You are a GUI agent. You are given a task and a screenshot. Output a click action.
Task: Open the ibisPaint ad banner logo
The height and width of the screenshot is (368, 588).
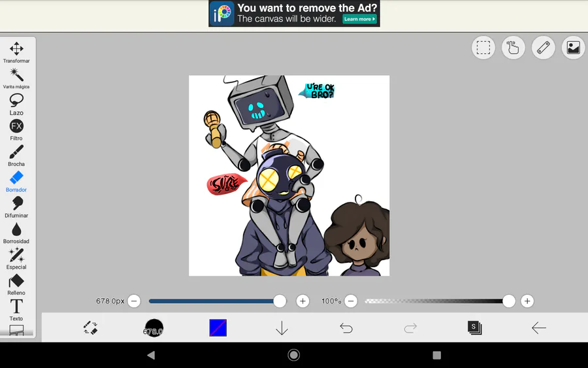click(x=222, y=14)
